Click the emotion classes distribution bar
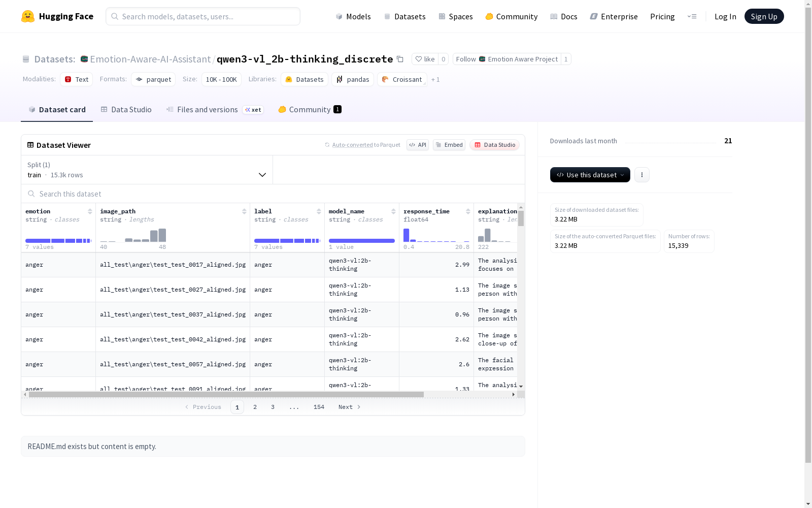 coord(58,241)
